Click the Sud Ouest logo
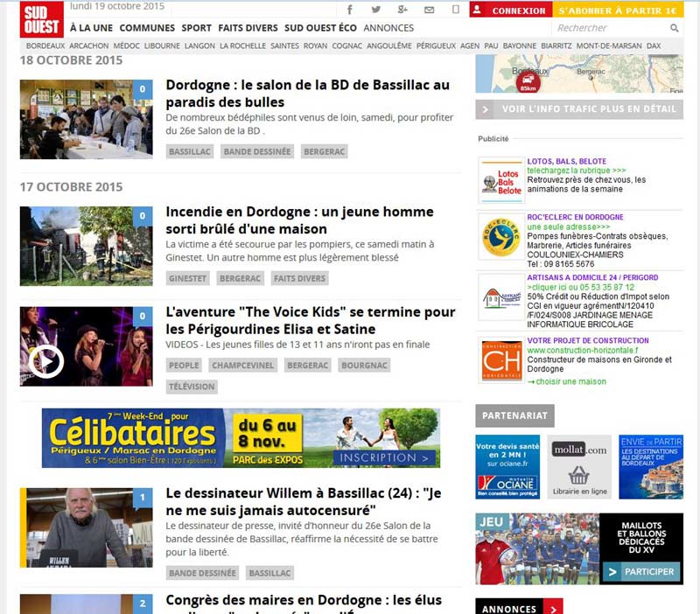700x614 pixels. coord(41,18)
